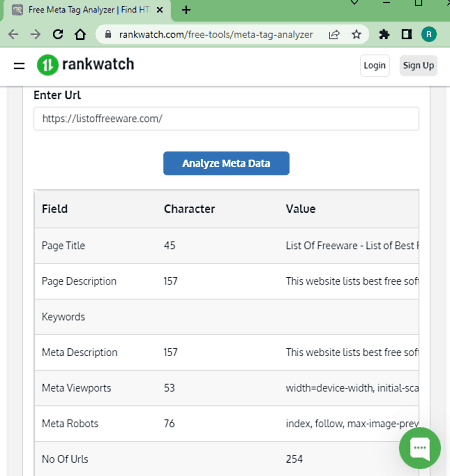450x476 pixels.
Task: Open the live chat bubble
Action: (420, 448)
